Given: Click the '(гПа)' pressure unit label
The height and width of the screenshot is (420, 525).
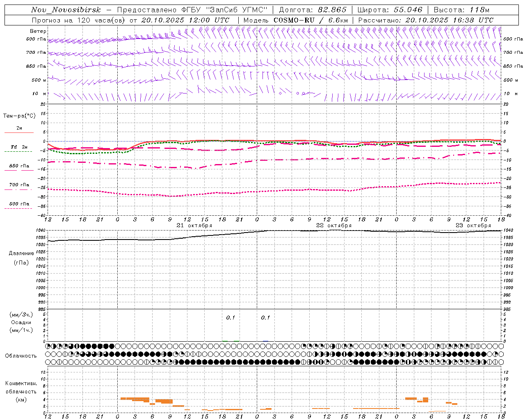Looking at the screenshot, I should pyautogui.click(x=21, y=262).
